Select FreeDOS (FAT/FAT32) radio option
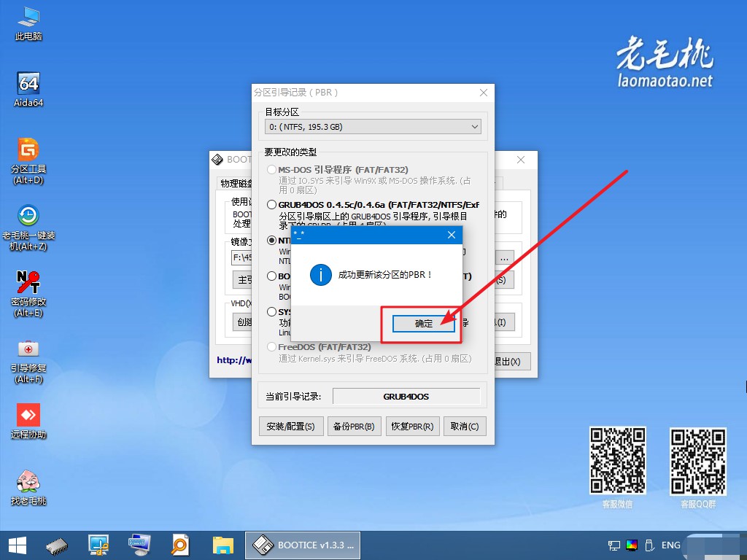747x560 pixels. pos(271,347)
